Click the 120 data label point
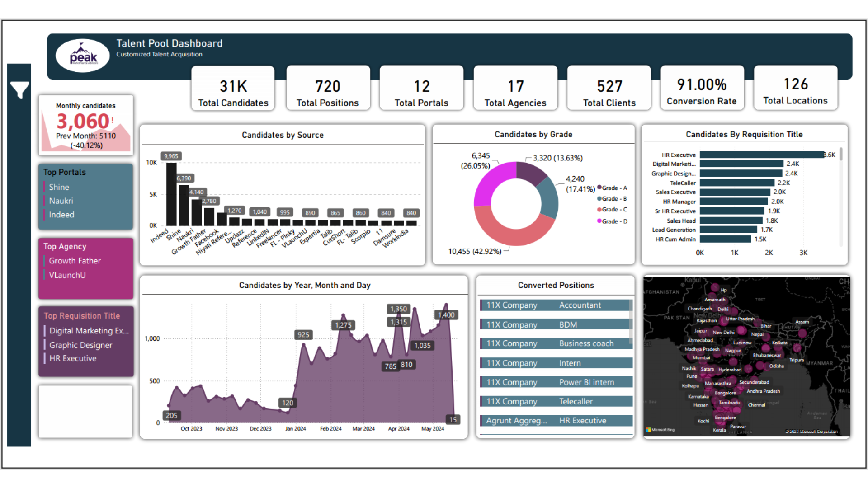The height and width of the screenshot is (488, 868). pyautogui.click(x=288, y=403)
